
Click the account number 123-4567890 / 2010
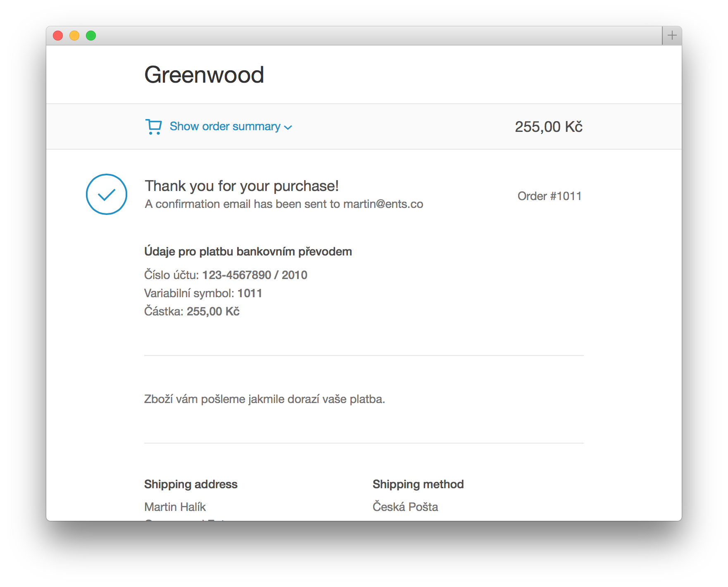click(255, 275)
